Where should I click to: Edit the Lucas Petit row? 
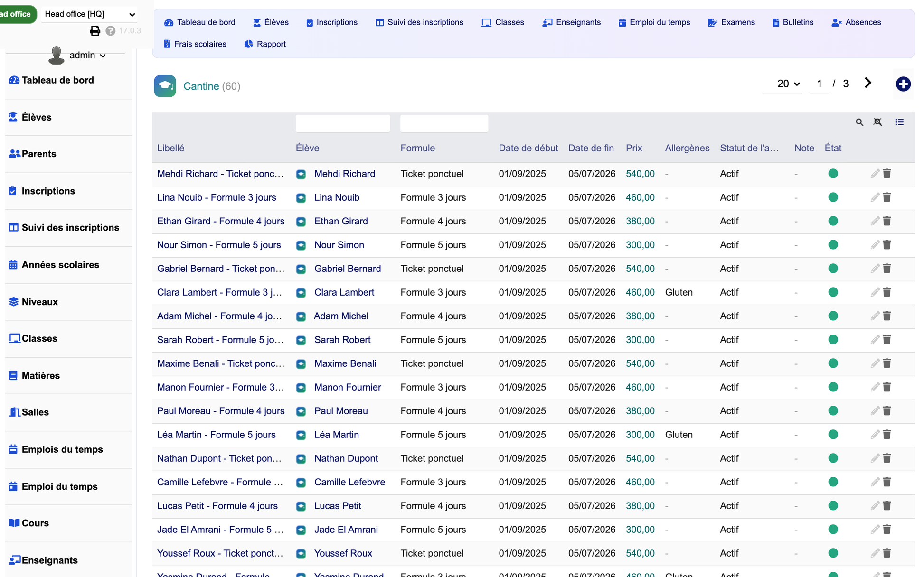coord(875,506)
